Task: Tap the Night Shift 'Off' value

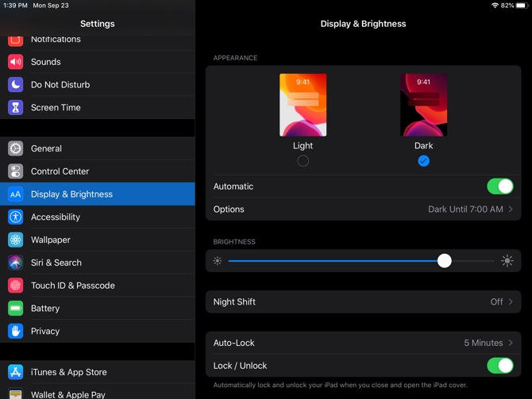Action: (x=496, y=301)
